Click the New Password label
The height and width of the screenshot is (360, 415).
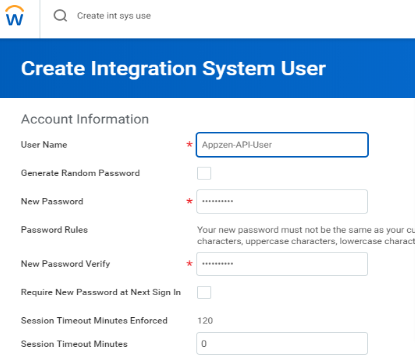52,201
